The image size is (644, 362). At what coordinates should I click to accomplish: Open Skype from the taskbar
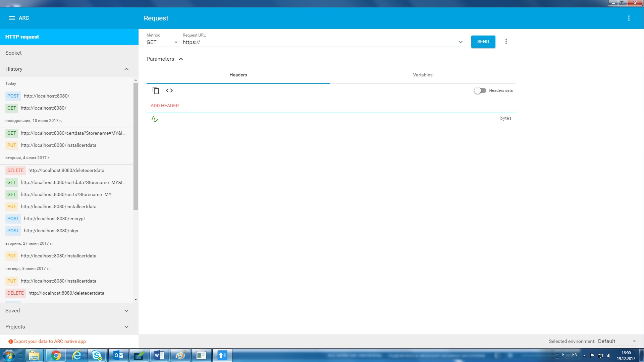[97, 355]
